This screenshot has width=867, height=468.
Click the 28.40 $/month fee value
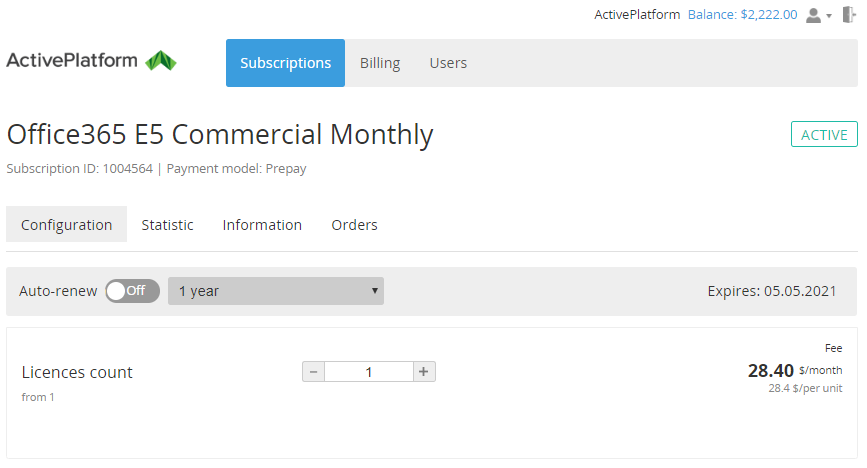point(795,370)
